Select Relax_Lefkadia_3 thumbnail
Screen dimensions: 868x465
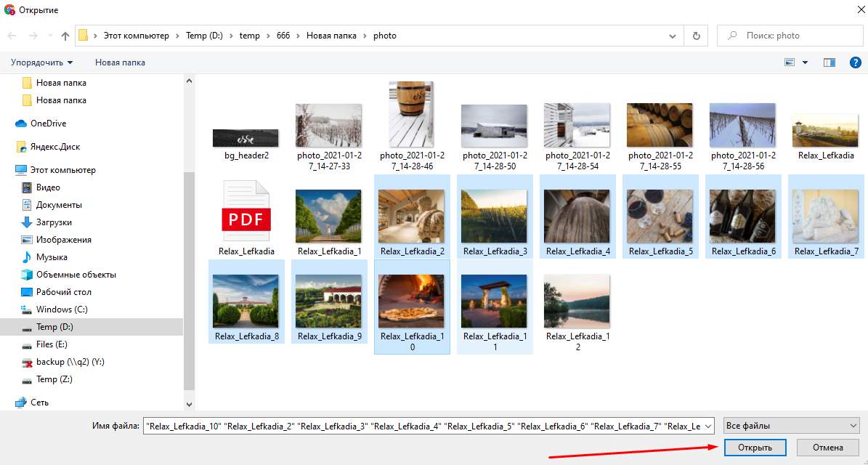coord(495,217)
